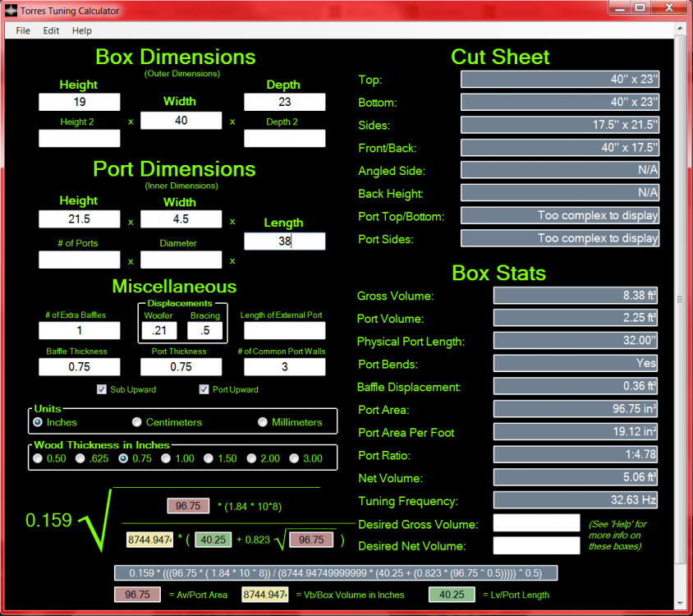Open the Edit menu
Screen dimensions: 693x616
pos(51,30)
